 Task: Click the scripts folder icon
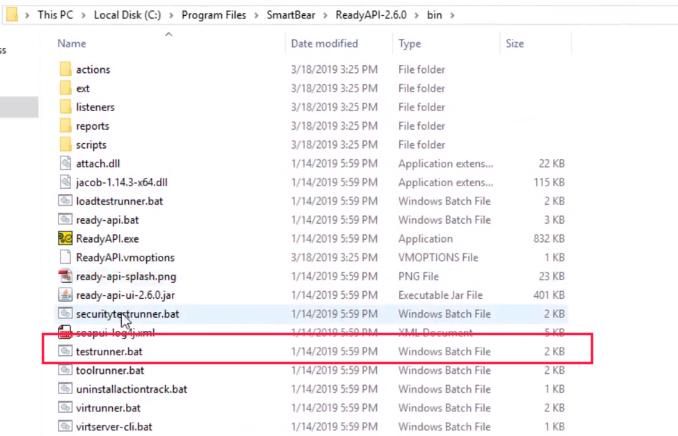click(x=65, y=144)
